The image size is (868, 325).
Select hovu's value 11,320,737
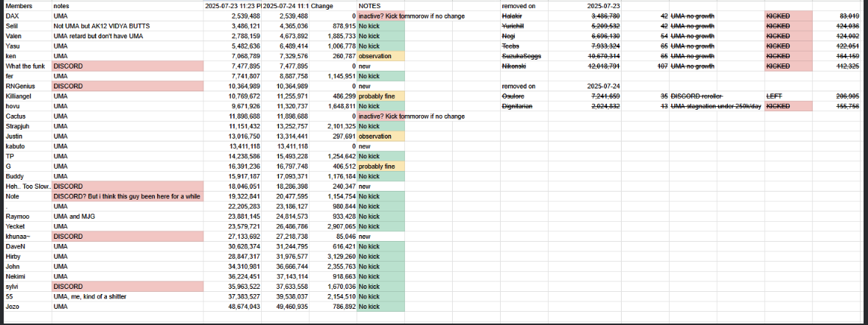click(x=285, y=106)
